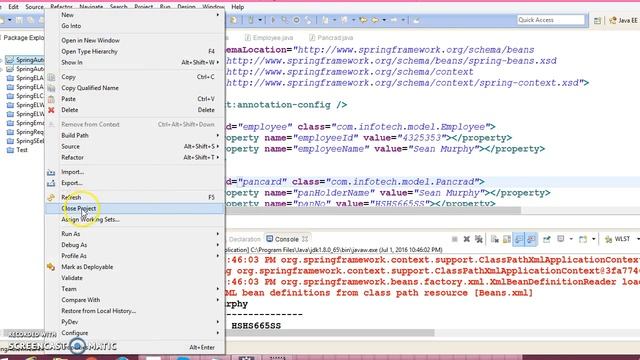640x360 pixels.
Task: Choose Open in New Window
Action: [135, 41]
